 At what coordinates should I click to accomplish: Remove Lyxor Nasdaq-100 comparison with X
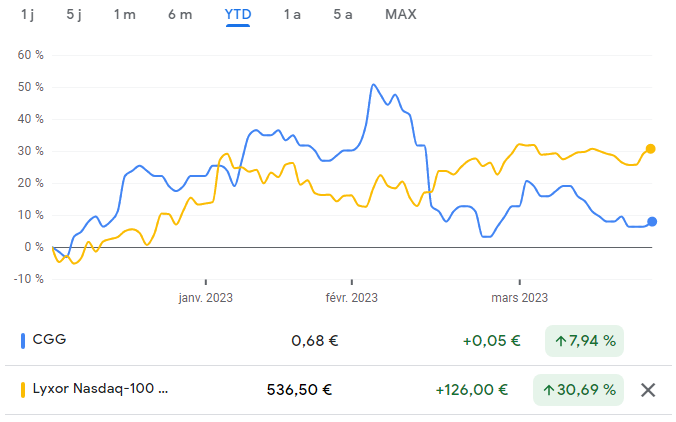click(648, 390)
